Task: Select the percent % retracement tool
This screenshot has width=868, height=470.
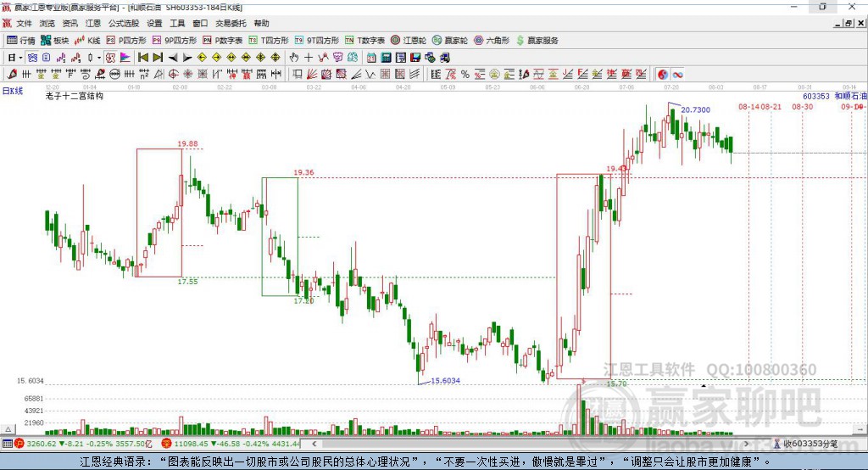Action: click(465, 75)
